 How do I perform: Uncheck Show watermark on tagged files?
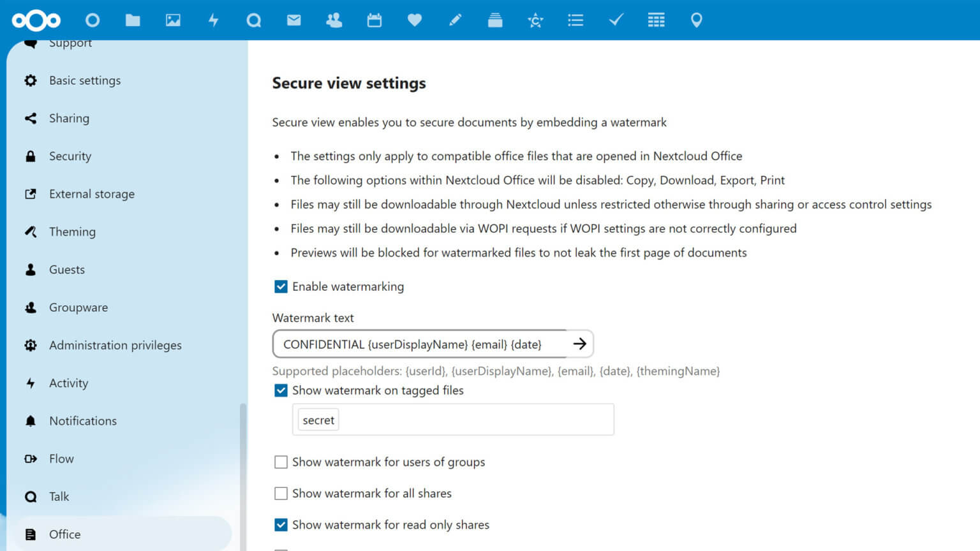(x=281, y=390)
